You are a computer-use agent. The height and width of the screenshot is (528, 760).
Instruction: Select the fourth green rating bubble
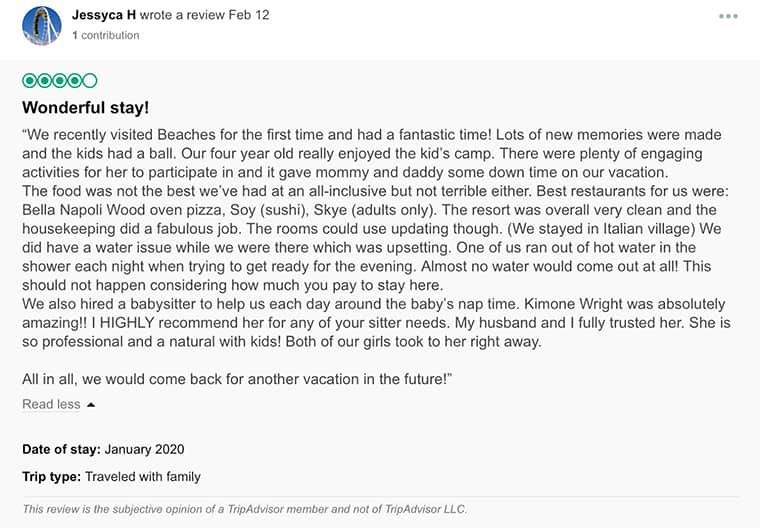tap(75, 80)
